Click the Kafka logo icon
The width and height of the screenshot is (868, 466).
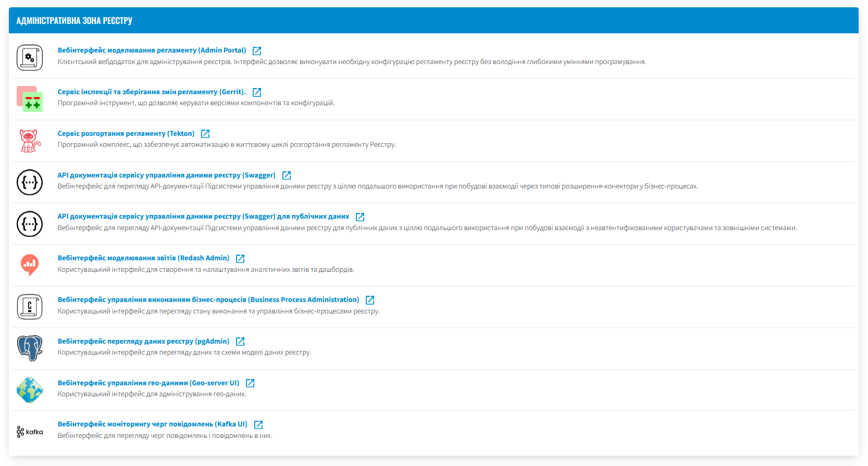pos(30,432)
